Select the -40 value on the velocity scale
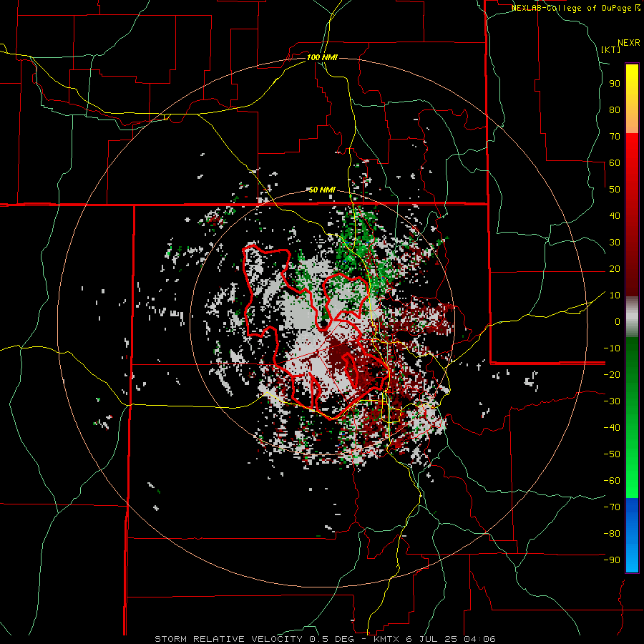644x644 pixels. [x=612, y=428]
